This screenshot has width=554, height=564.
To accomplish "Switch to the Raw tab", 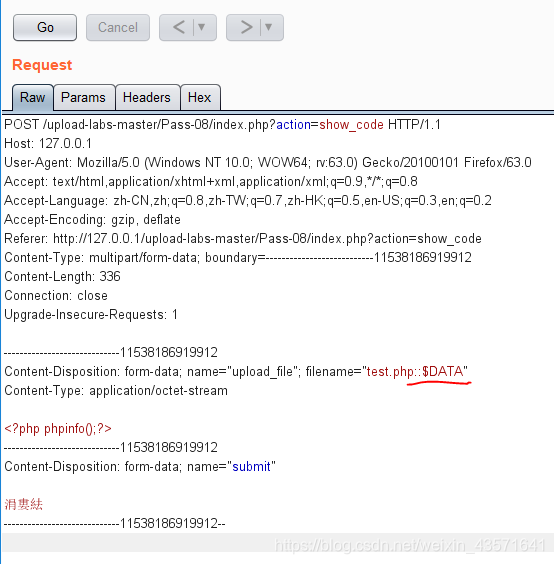I will pyautogui.click(x=32, y=97).
